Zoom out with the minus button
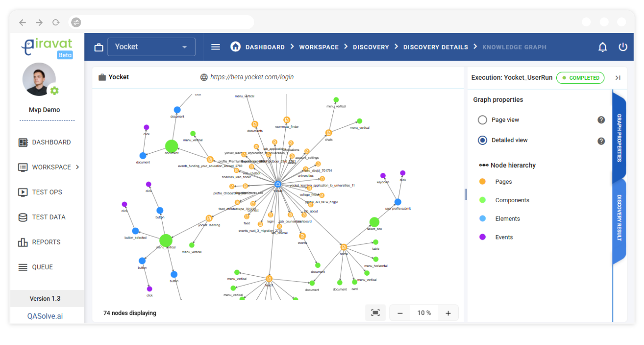 (x=400, y=313)
